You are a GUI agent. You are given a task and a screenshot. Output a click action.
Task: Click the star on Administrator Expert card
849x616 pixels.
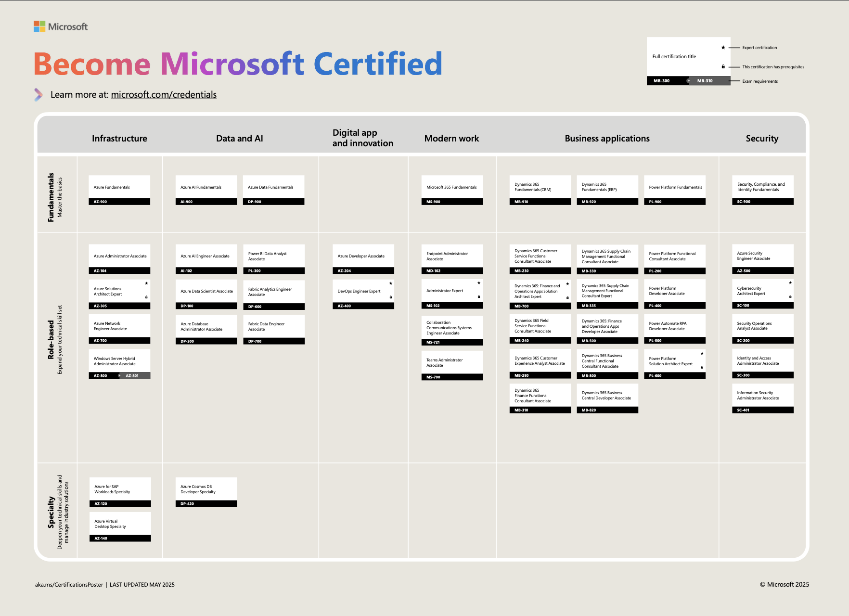[x=479, y=282]
